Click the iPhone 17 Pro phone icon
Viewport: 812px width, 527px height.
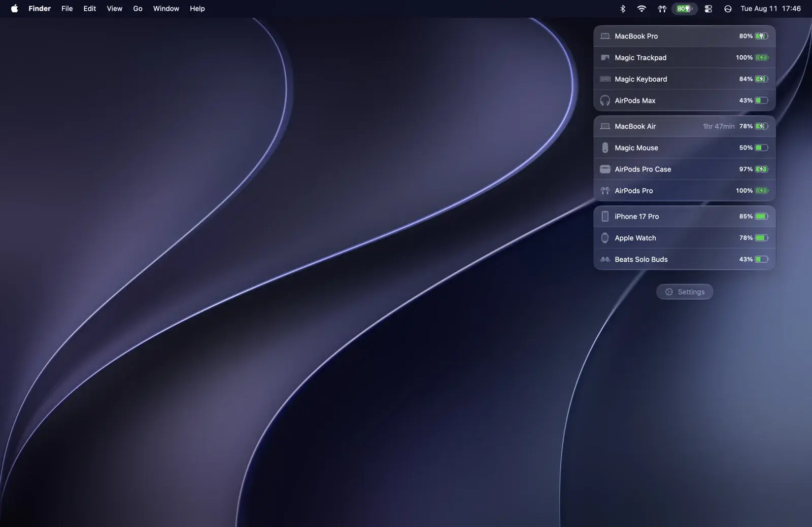605,216
